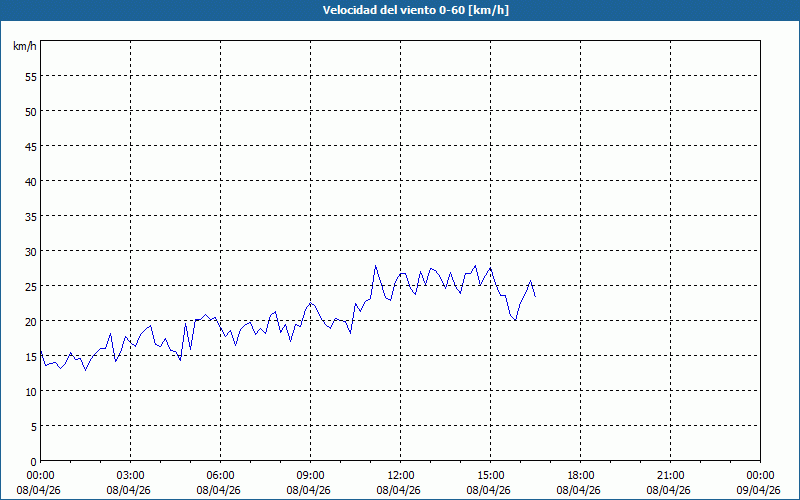
Task: Click the km/h unit label
Action: click(23, 47)
